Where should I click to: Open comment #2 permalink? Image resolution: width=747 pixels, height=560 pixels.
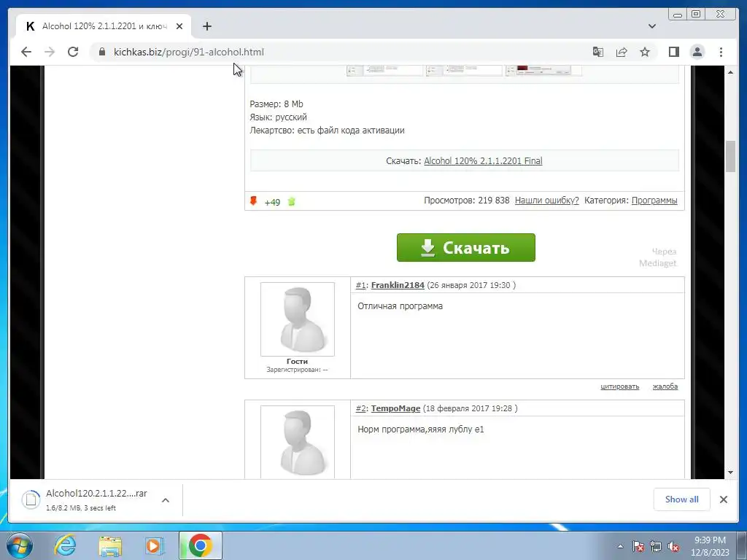pos(360,408)
